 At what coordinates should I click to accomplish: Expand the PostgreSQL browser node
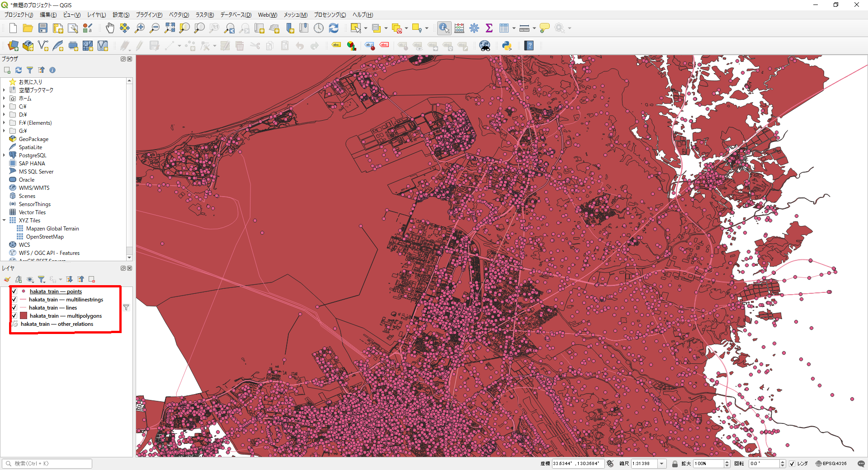[4, 155]
